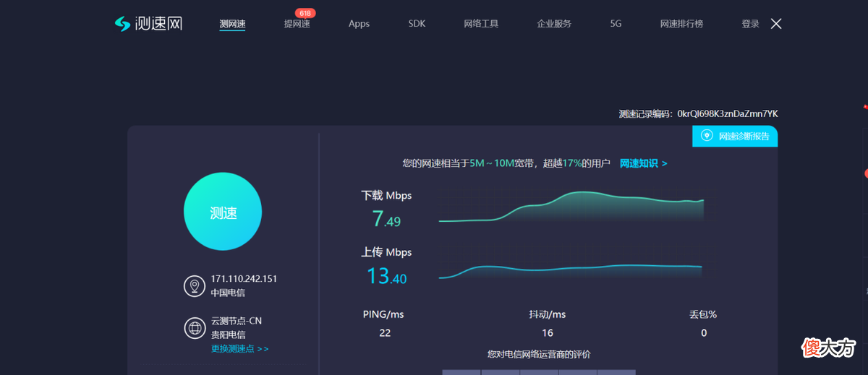Close the page with the X icon

click(x=776, y=24)
